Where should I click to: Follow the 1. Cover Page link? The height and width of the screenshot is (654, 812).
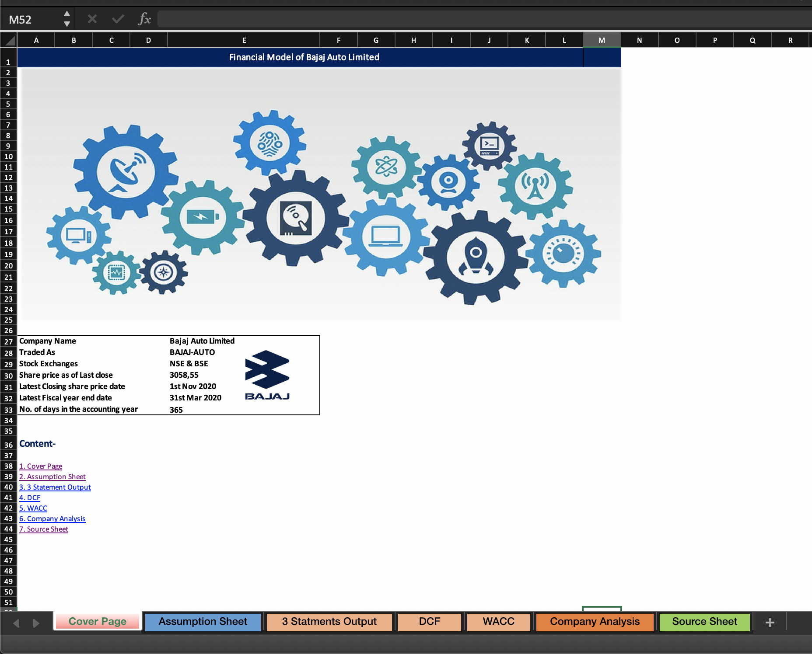point(41,466)
